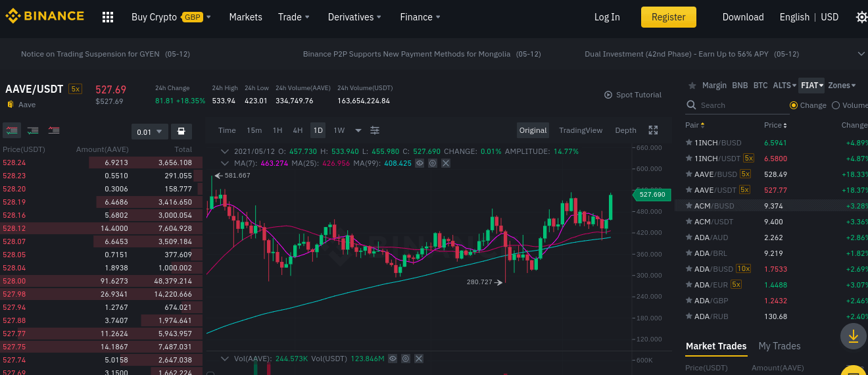868x375 pixels.
Task: Star the ADA/AUD pair
Action: click(x=689, y=238)
